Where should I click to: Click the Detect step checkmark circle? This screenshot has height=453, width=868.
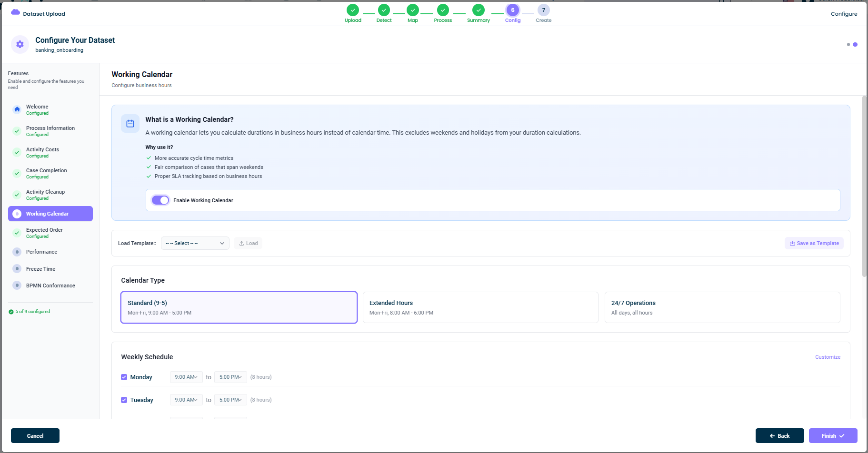[x=384, y=10]
